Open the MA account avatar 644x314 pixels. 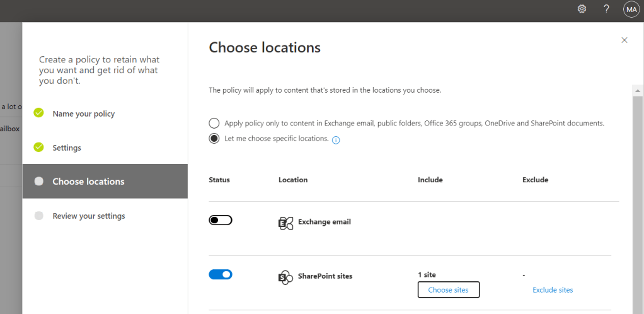tap(631, 9)
